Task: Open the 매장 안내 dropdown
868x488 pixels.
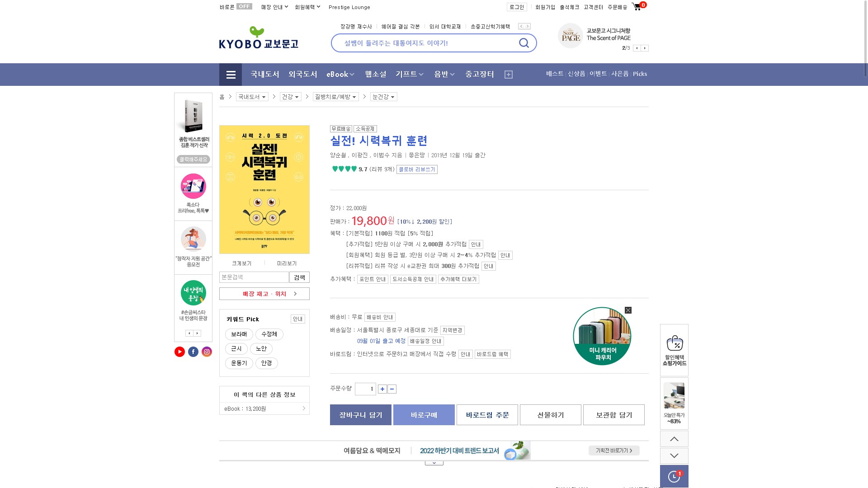Action: pyautogui.click(x=274, y=7)
